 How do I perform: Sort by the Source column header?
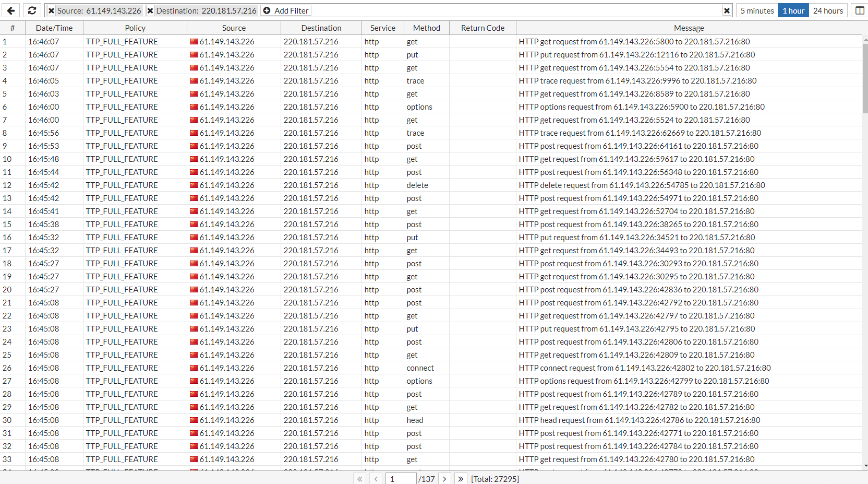coord(234,28)
